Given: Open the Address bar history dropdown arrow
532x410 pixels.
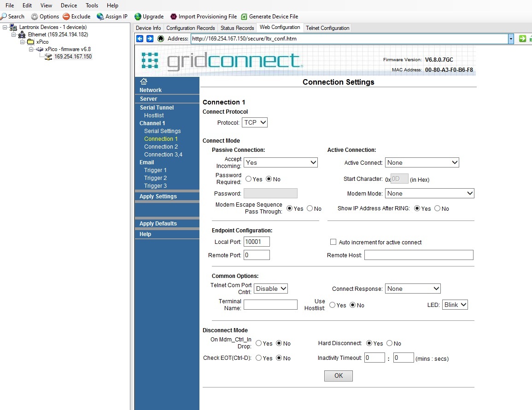Looking at the screenshot, I should click(511, 39).
